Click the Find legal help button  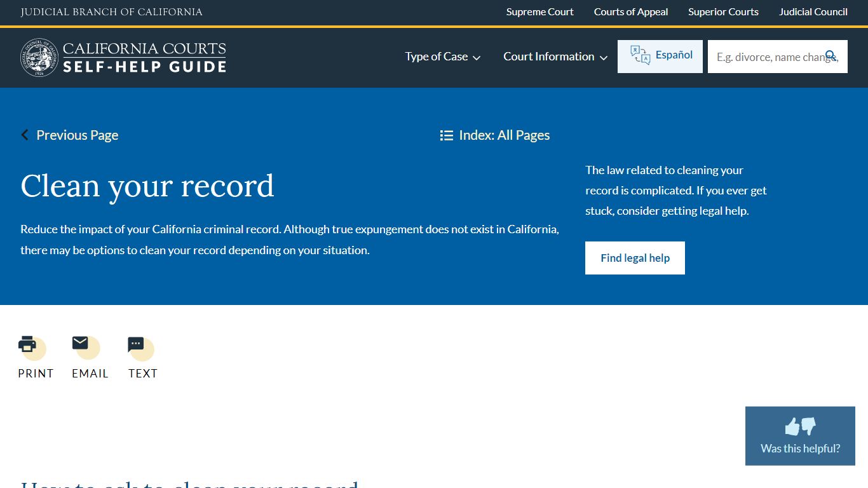[x=635, y=258]
